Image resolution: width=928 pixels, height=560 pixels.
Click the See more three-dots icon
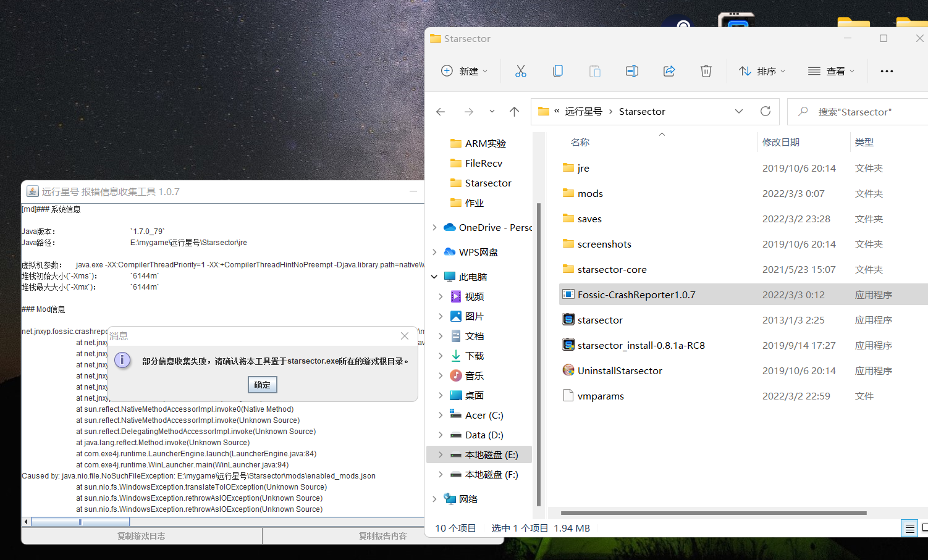coord(887,71)
